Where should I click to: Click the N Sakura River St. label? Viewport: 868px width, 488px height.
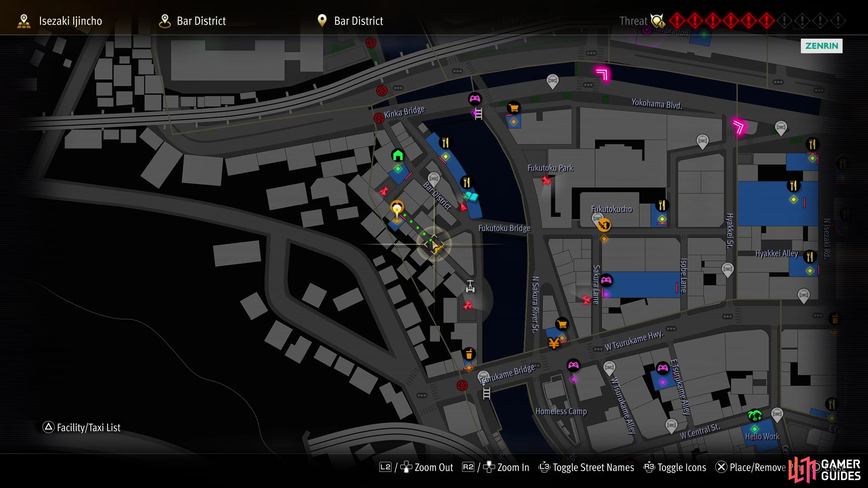click(535, 305)
